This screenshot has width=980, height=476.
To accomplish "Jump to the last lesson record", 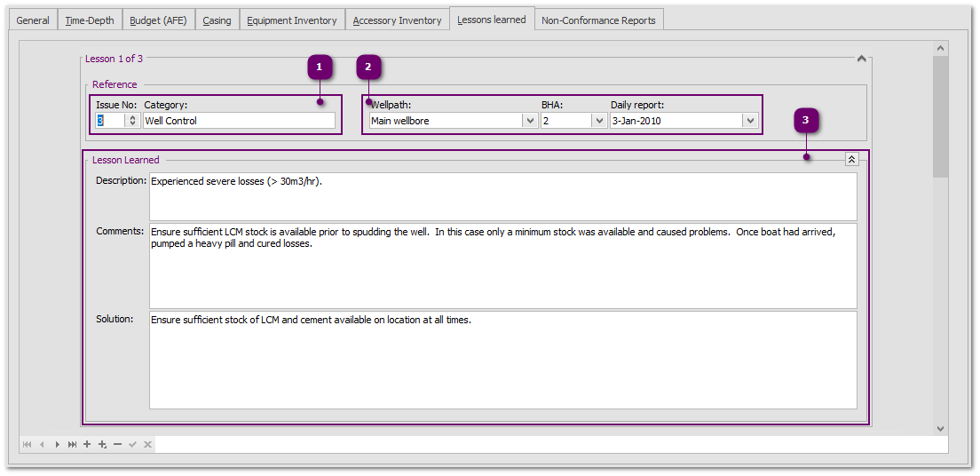I will pos(72,444).
